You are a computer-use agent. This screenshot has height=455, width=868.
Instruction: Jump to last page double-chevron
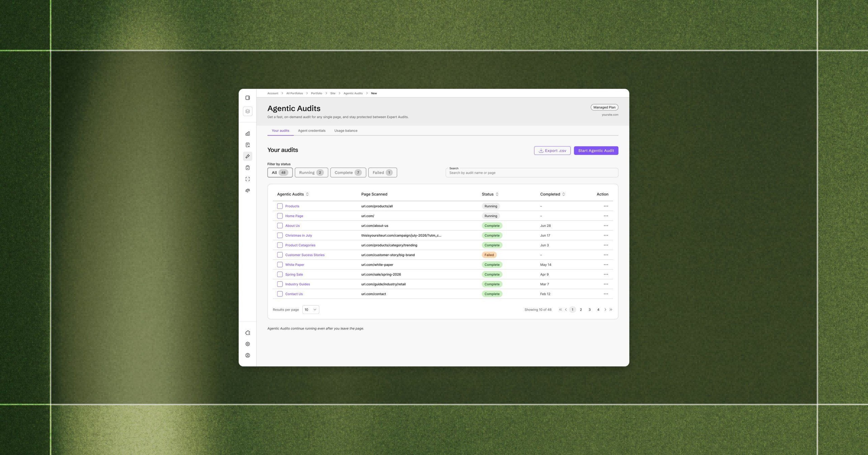pos(611,310)
